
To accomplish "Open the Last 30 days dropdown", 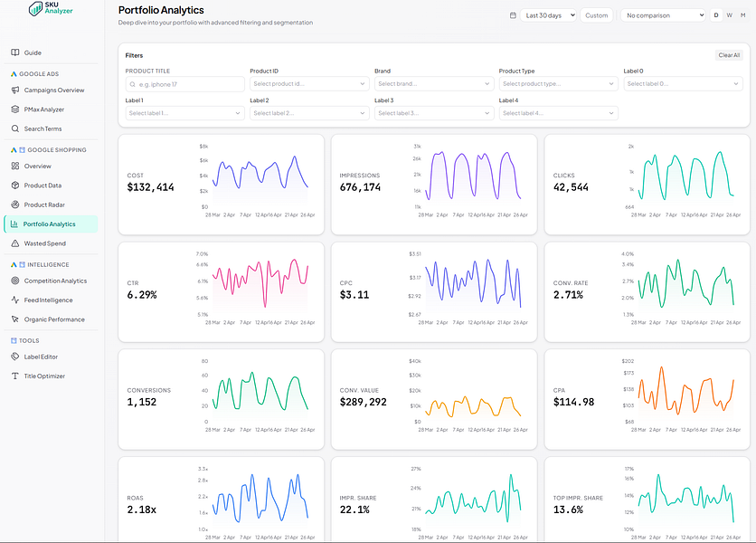I will [548, 15].
